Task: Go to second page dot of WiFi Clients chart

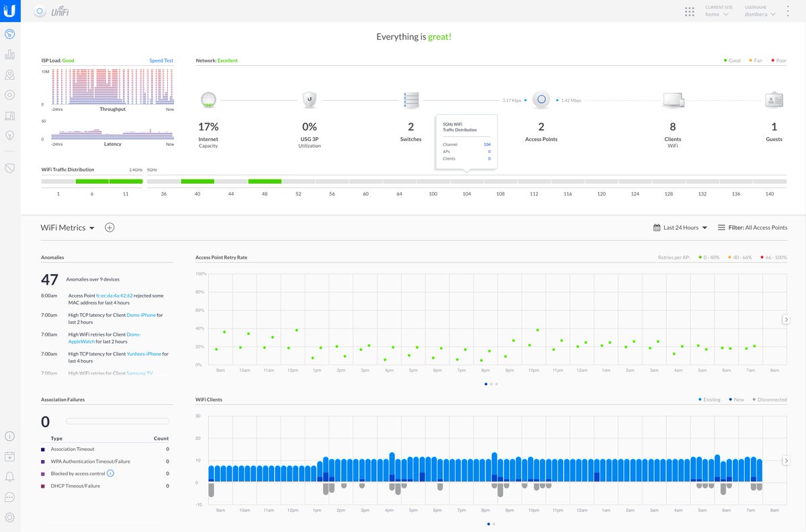Action: pyautogui.click(x=494, y=523)
